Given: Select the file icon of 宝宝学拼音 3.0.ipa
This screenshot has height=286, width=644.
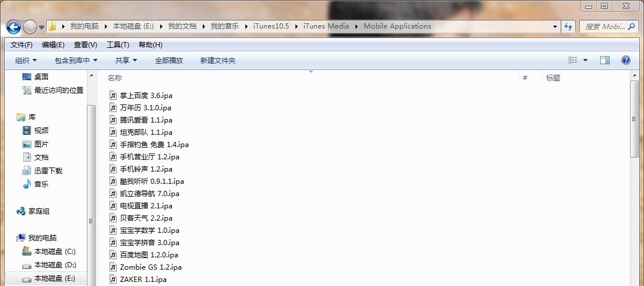Looking at the screenshot, I should pos(113,242).
